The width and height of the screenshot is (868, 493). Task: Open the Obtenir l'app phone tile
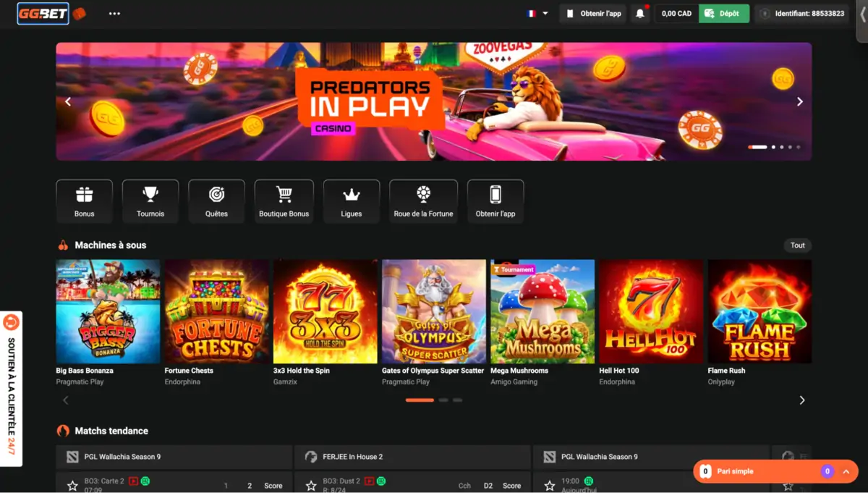coord(495,201)
